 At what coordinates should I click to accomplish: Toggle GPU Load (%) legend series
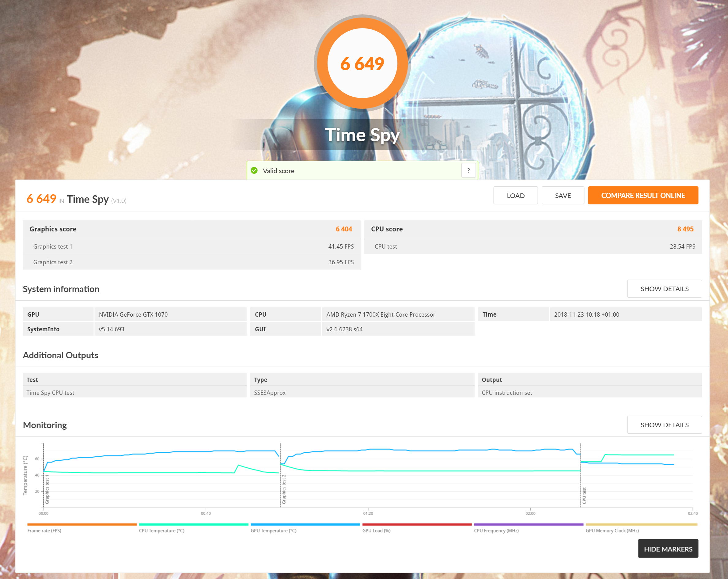377,530
